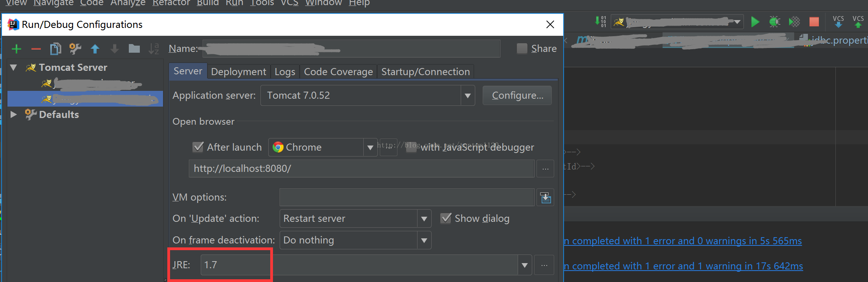868x282 pixels.
Task: Create a new folder for configurations
Action: pyautogui.click(x=134, y=48)
